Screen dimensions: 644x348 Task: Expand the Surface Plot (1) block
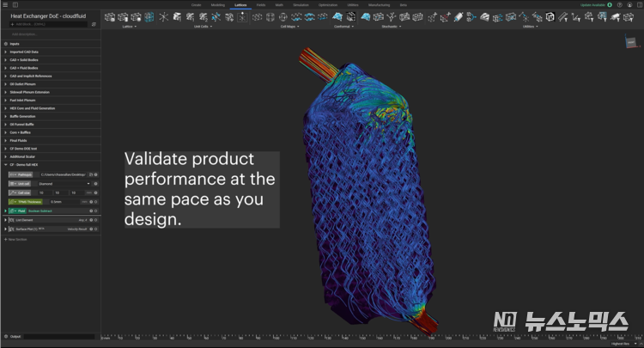pos(5,229)
